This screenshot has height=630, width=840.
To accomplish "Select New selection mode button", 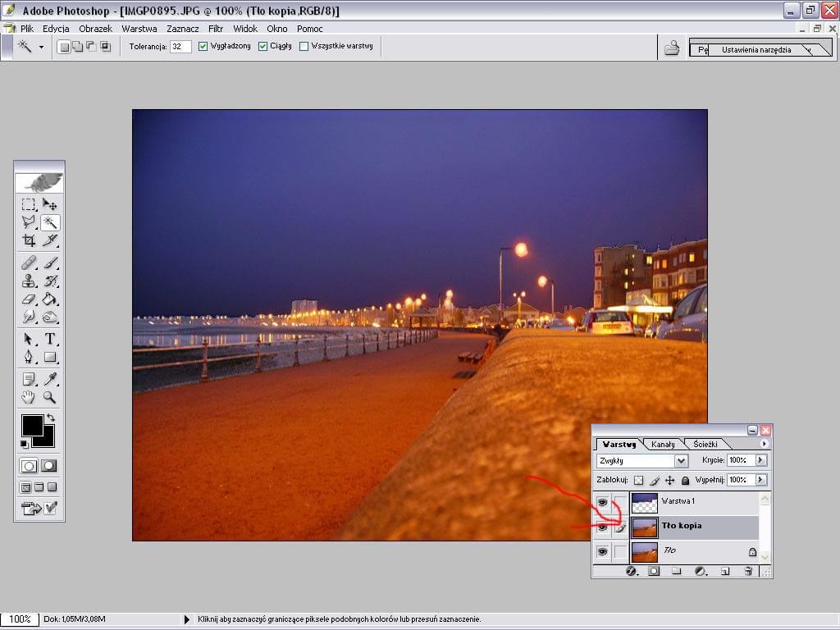I will (x=64, y=47).
